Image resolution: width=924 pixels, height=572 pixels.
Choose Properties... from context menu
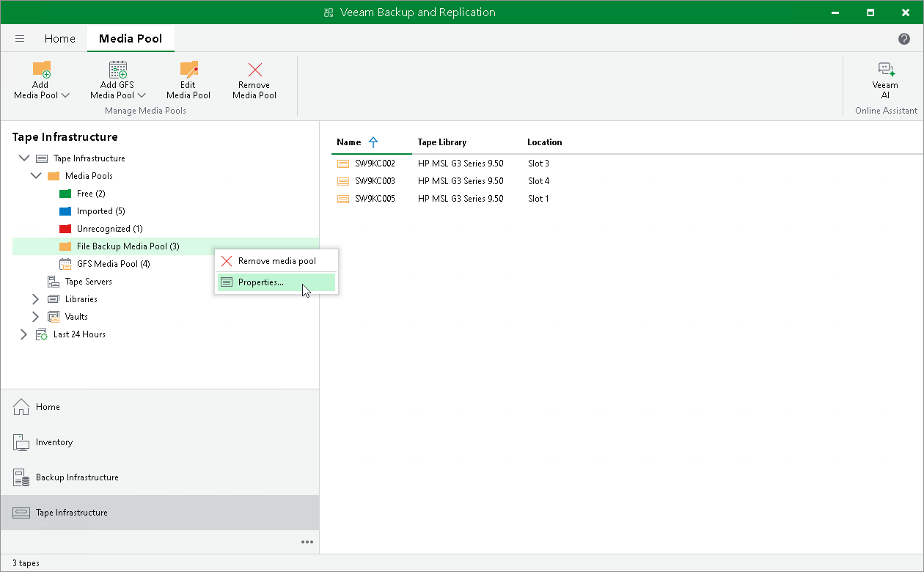tap(276, 282)
